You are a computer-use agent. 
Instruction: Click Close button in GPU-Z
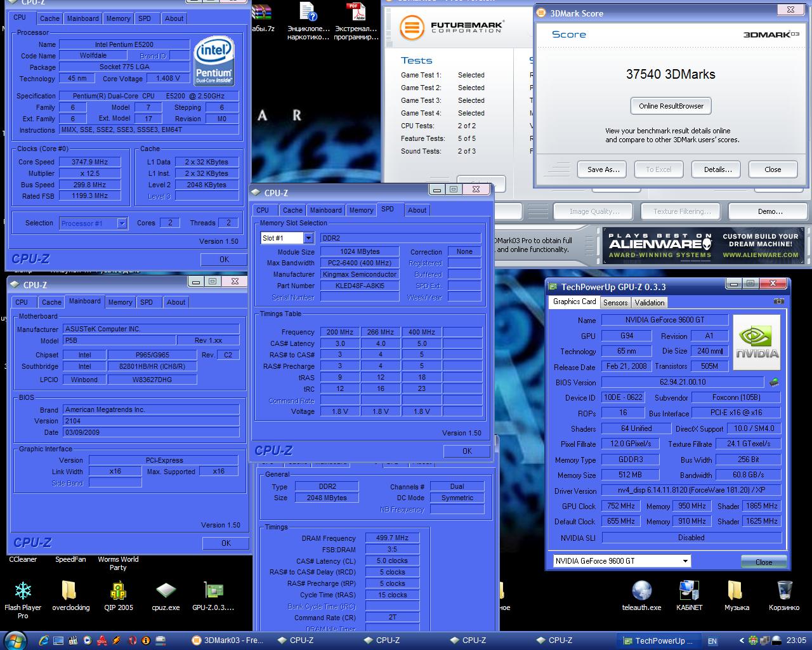pyautogui.click(x=764, y=562)
